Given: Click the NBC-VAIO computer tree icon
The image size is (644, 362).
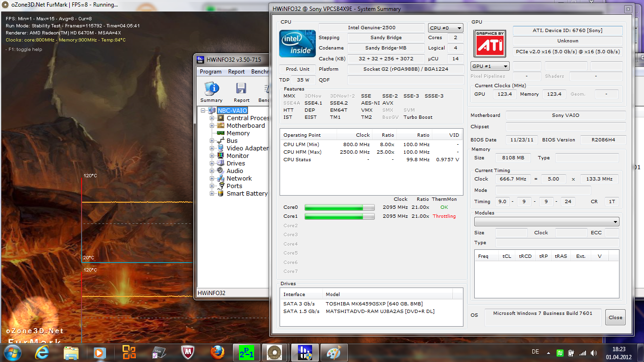Looking at the screenshot, I should click(x=212, y=110).
